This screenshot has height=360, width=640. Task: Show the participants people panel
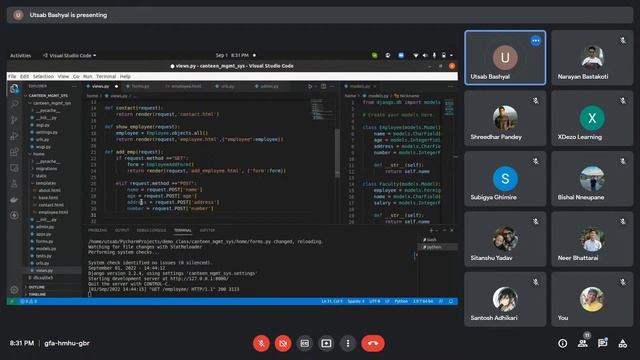point(583,344)
